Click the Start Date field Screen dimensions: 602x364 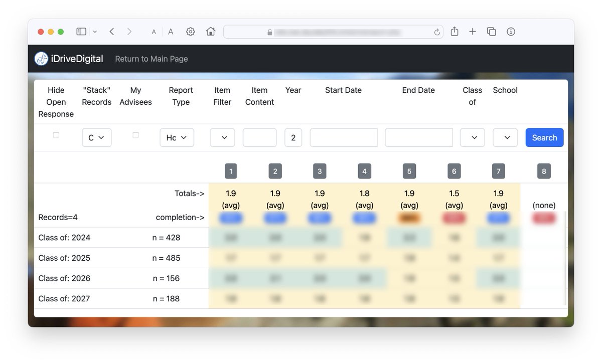coord(344,137)
